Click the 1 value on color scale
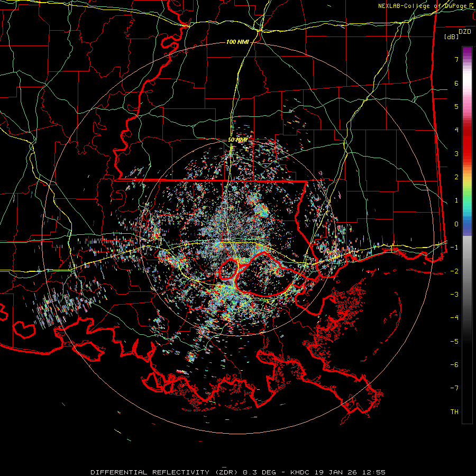Image resolution: width=476 pixels, height=476 pixels. [x=456, y=200]
